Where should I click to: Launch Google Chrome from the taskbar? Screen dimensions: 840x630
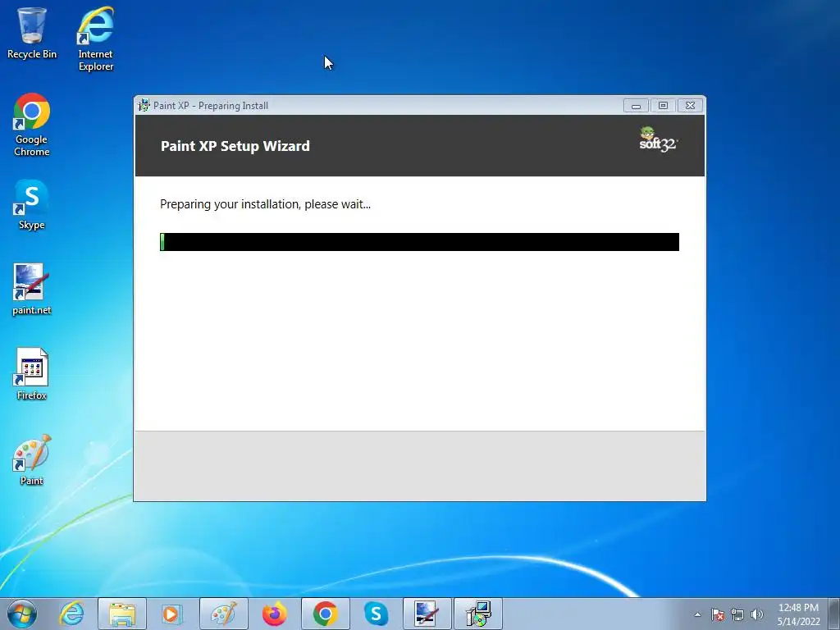[x=325, y=614]
